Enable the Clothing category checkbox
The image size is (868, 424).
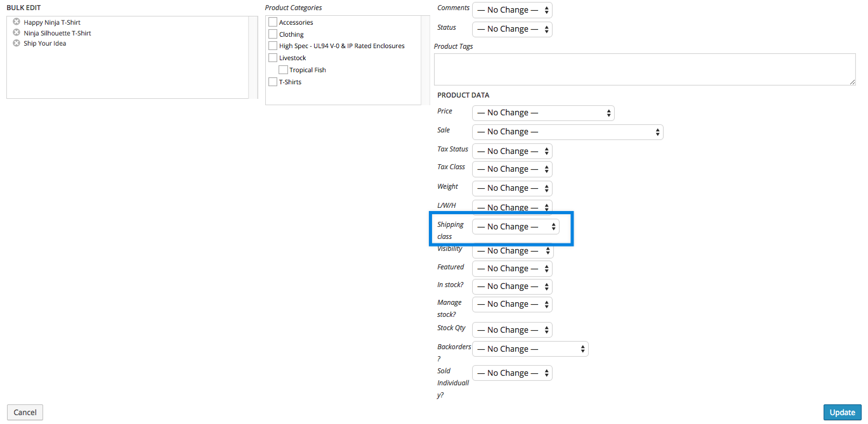(x=272, y=34)
